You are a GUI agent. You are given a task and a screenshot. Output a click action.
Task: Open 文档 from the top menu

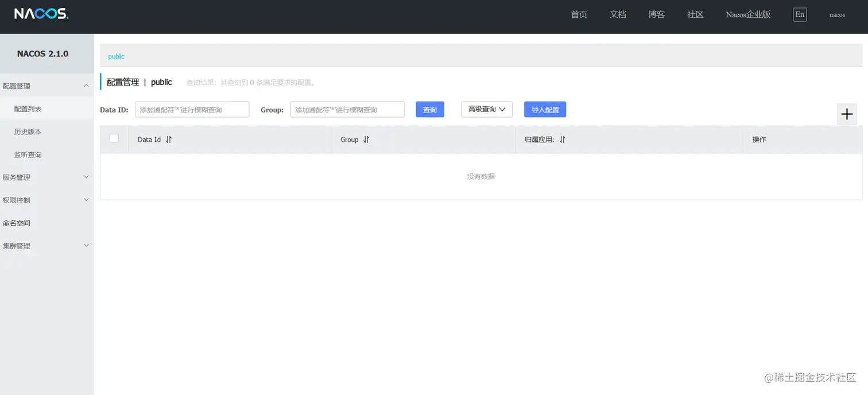coord(618,14)
